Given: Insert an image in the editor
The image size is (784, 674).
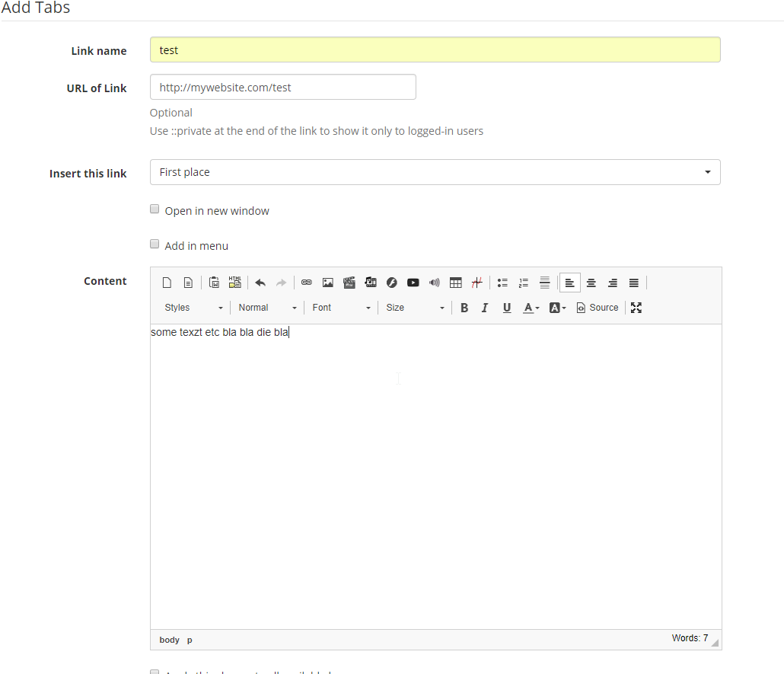Looking at the screenshot, I should point(327,282).
